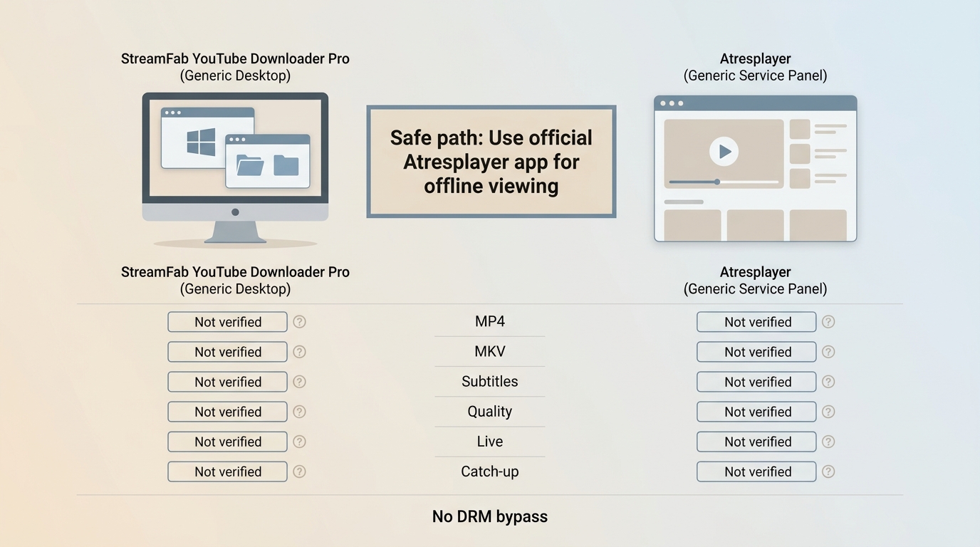The image size is (980, 547).
Task: Select the closed folder icon on the monitor
Action: pos(286,165)
